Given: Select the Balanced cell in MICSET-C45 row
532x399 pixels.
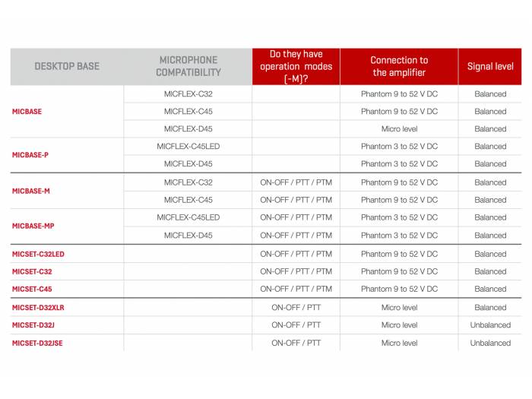Looking at the screenshot, I should 490,289.
